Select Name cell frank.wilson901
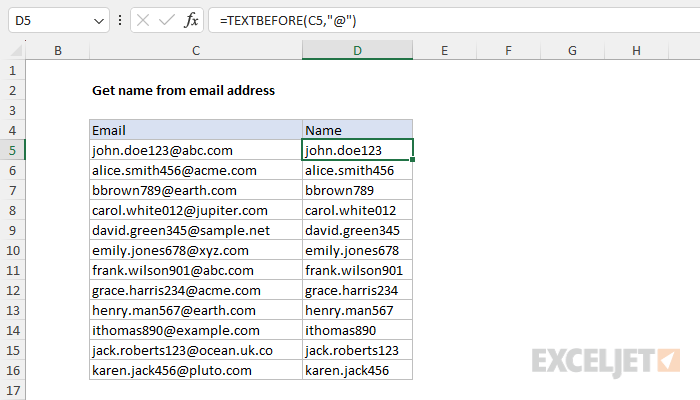 (x=357, y=270)
